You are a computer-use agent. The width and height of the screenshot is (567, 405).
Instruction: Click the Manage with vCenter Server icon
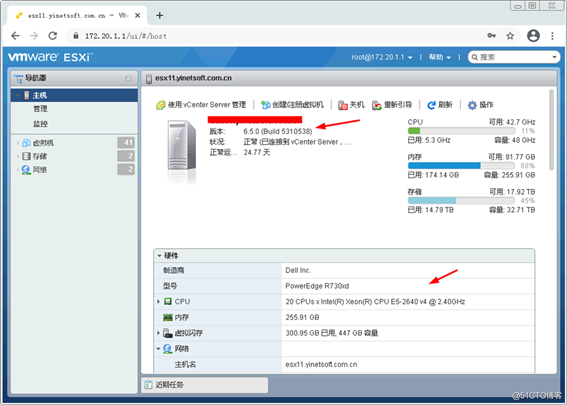(x=160, y=105)
